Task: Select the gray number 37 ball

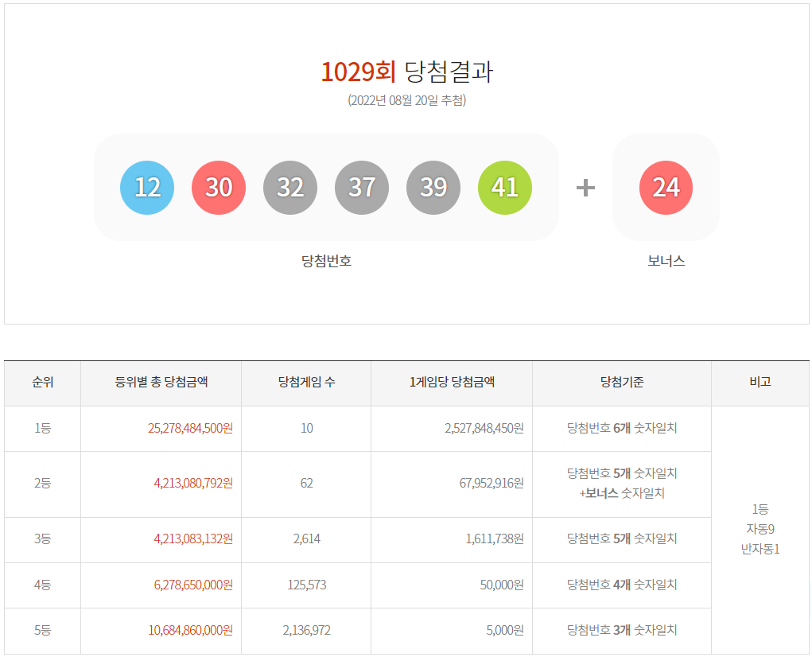Action: click(362, 188)
